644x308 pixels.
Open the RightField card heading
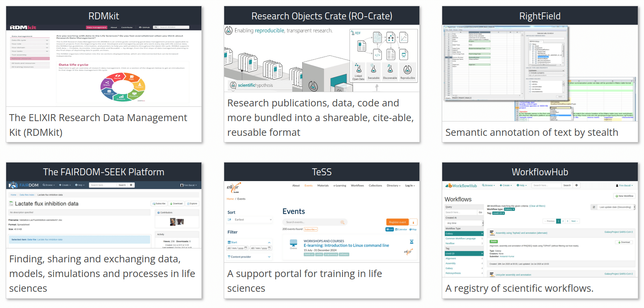tap(540, 16)
